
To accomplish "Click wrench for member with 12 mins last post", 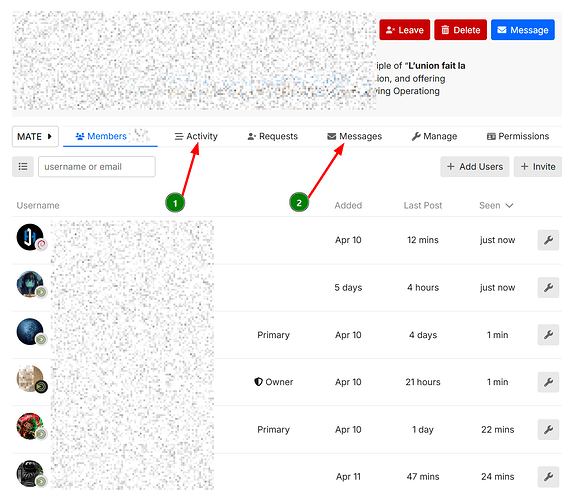I will click(x=548, y=240).
